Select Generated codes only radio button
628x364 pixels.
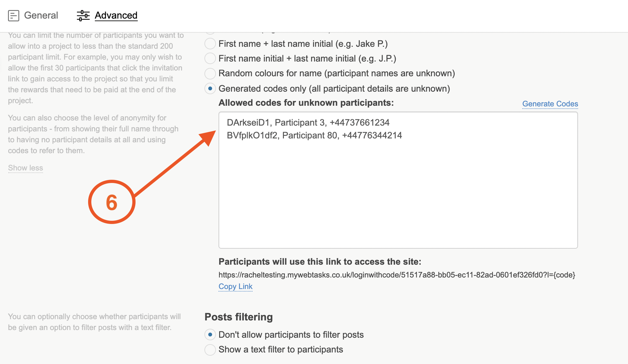[210, 88]
